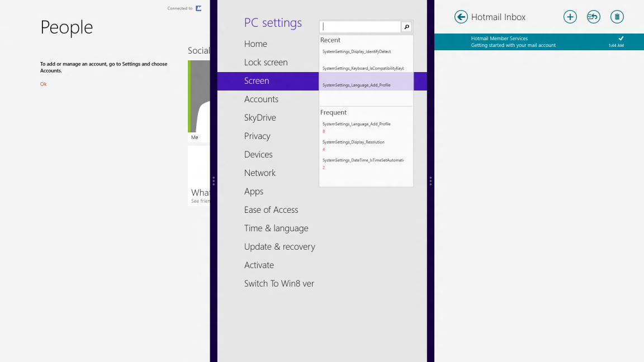The image size is (644, 362).
Task: Choose SystemSettings_Display_Resolution under Frequent
Action: pos(353,142)
